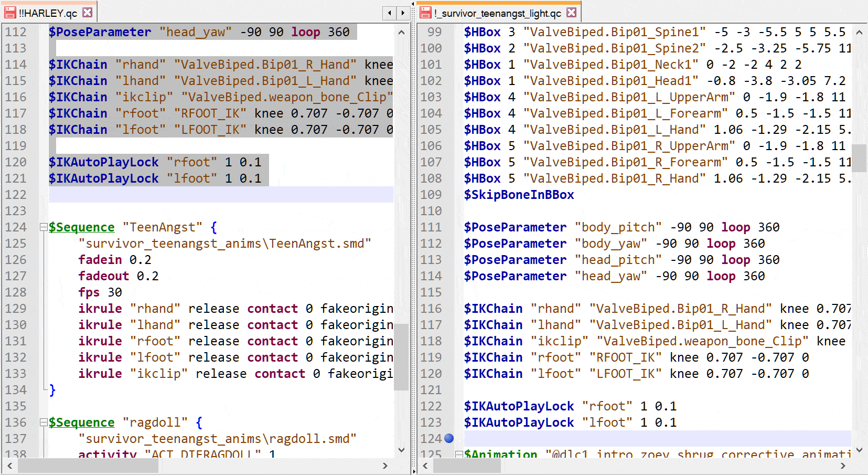This screenshot has width=868, height=475.
Task: Click the left arrow of left pane horizontal scrollbar
Action: coord(9,466)
